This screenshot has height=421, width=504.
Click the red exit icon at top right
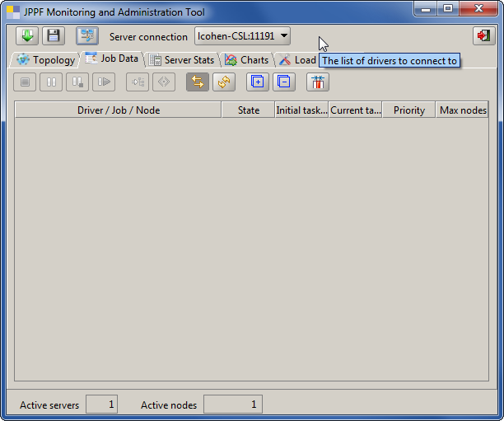pyautogui.click(x=484, y=35)
